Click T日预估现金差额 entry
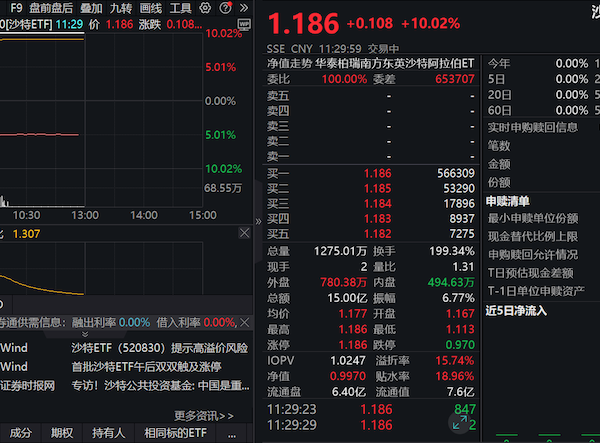Viewport: 600px width, 443px height. pyautogui.click(x=530, y=273)
